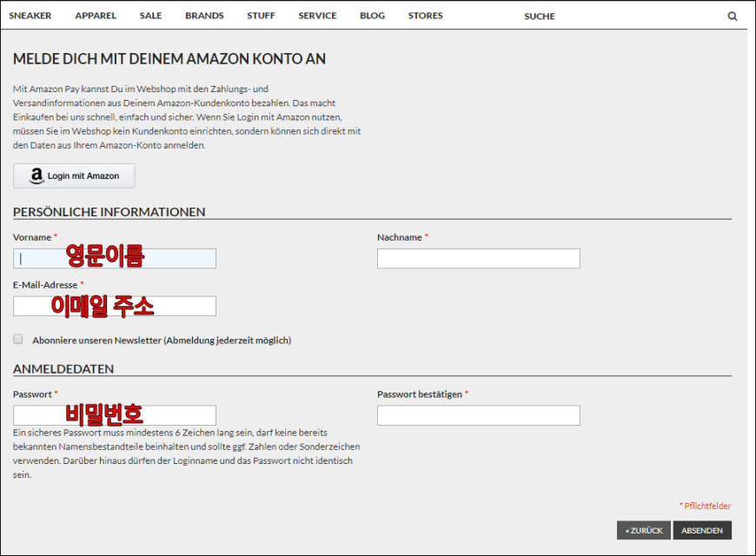
Task: Focus the E-Mail-Adresse input field
Action: [x=115, y=306]
